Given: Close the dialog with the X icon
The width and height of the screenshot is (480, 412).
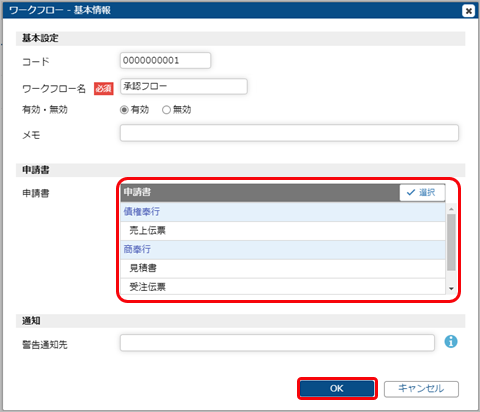Looking at the screenshot, I should (x=468, y=11).
